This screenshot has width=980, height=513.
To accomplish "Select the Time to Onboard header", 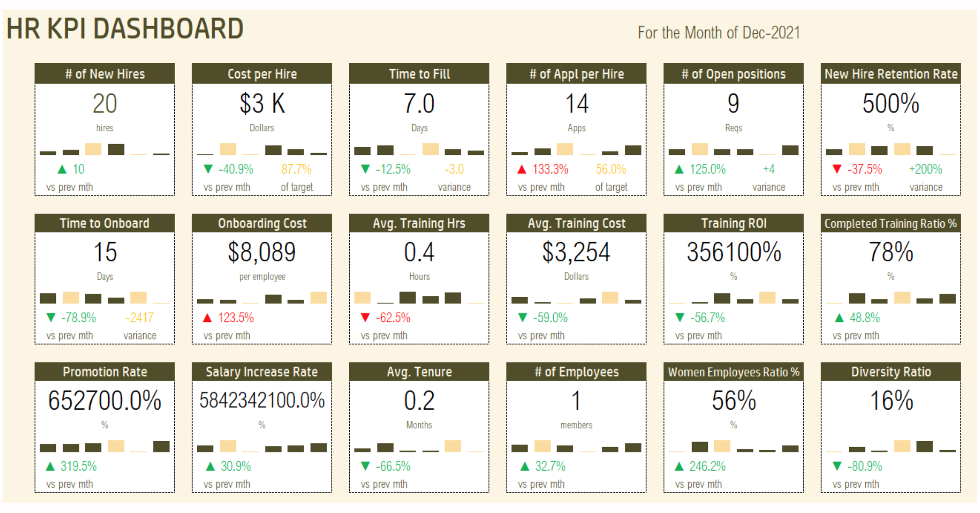I will [x=105, y=223].
